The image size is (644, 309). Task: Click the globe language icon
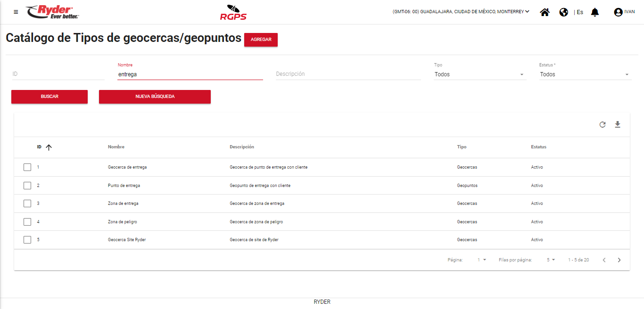point(563,12)
